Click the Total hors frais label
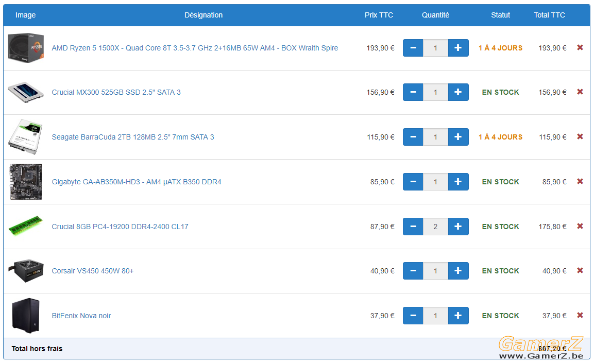The width and height of the screenshot is (594, 364). 37,349
